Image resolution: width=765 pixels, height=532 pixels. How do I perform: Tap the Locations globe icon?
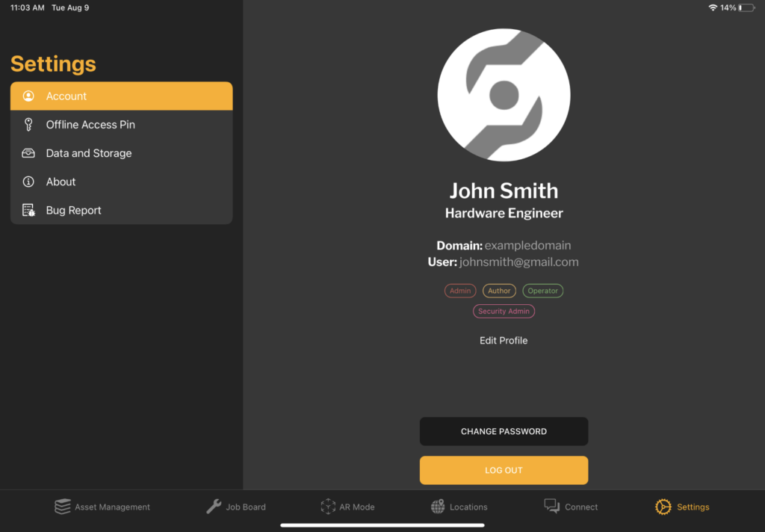pyautogui.click(x=438, y=507)
